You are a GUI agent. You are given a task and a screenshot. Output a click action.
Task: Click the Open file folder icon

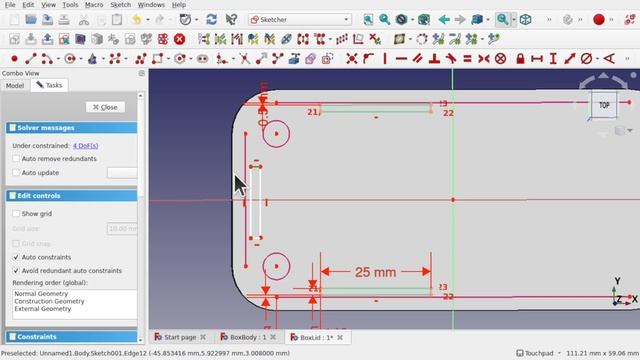click(x=31, y=20)
